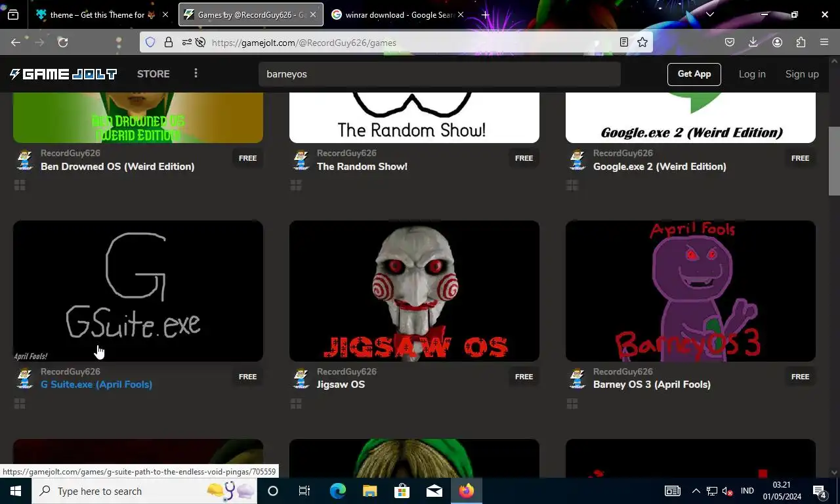Open the tracking protection shield icon
The image size is (840, 504).
[x=150, y=43]
